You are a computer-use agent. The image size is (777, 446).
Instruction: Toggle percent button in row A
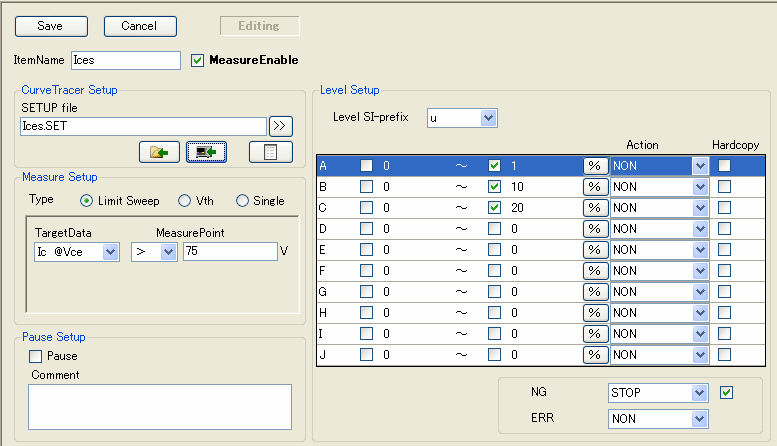coord(595,166)
